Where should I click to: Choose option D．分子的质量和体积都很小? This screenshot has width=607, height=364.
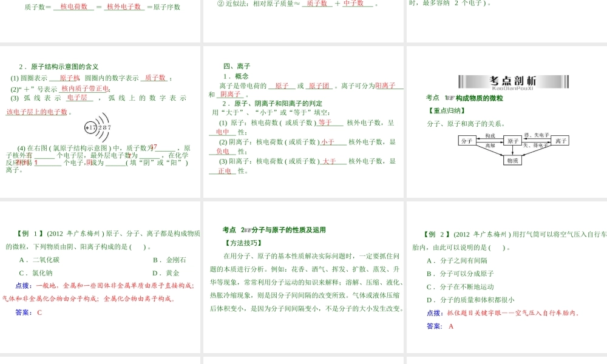(470, 300)
